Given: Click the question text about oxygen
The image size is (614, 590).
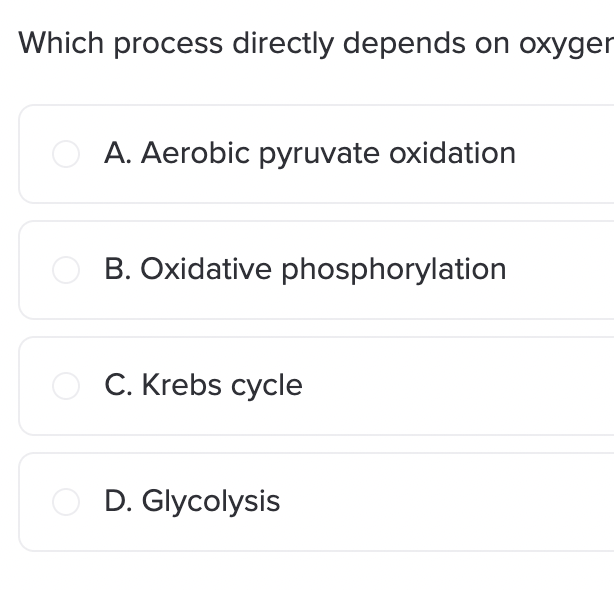Looking at the screenshot, I should click(316, 43).
